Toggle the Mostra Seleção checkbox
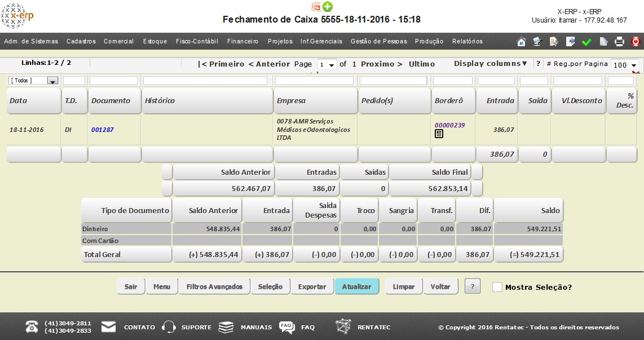644x340 pixels. tap(497, 287)
